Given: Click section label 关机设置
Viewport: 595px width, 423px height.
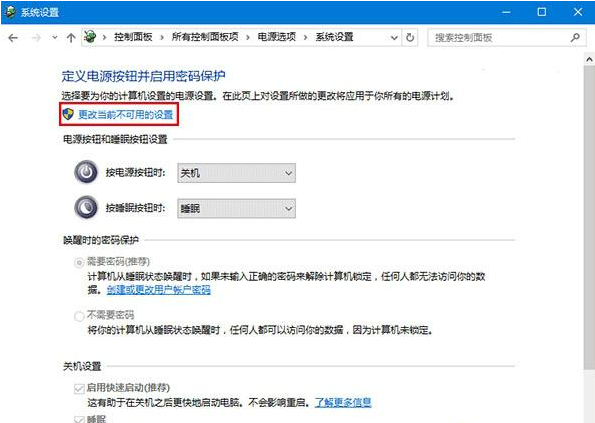Looking at the screenshot, I should click(x=82, y=366).
